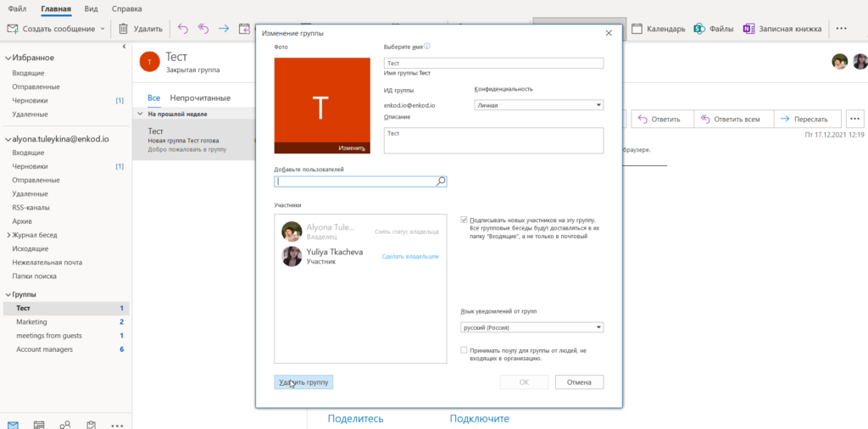Click the Удалить группу button
The width and height of the screenshot is (868, 429).
(303, 382)
